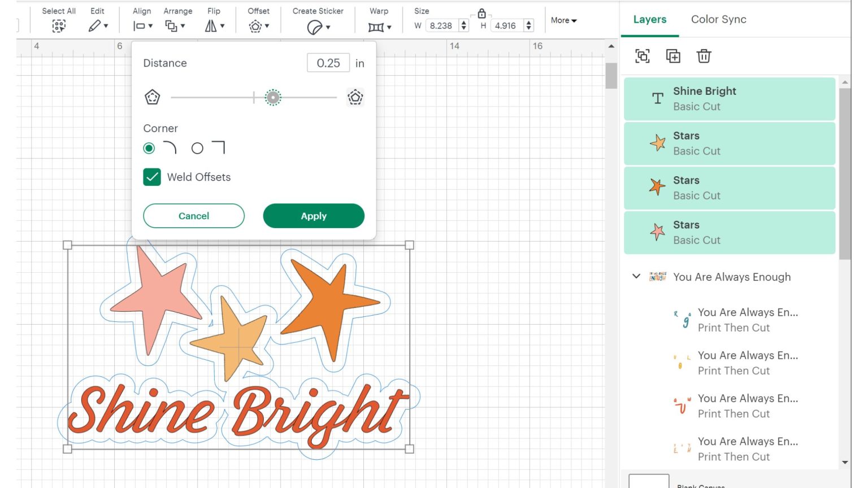Image resolution: width=868 pixels, height=488 pixels.
Task: Click the Distance value input field
Action: click(328, 63)
